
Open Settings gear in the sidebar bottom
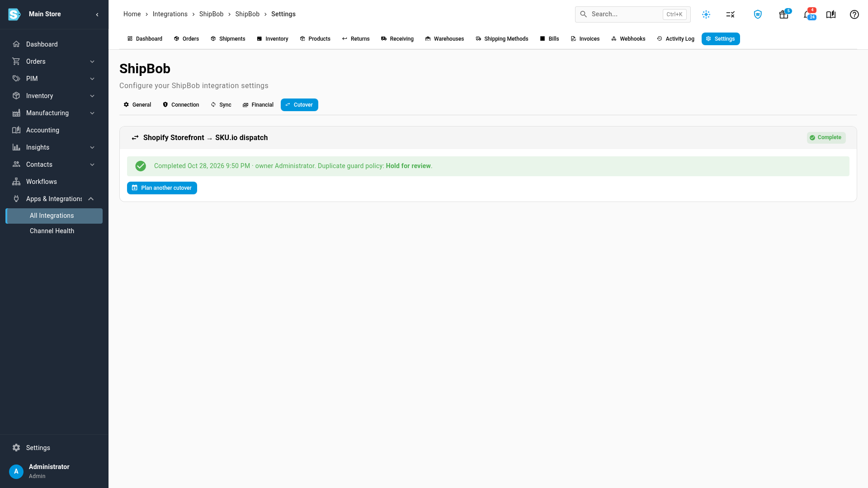tap(54, 448)
